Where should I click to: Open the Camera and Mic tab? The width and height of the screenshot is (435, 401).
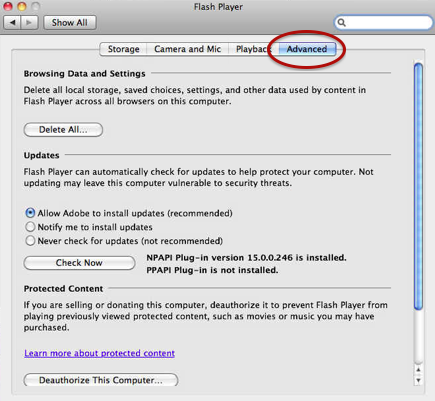tap(187, 49)
